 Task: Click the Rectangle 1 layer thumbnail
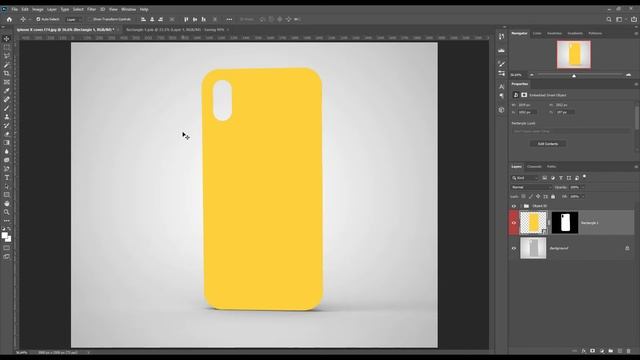[533, 223]
